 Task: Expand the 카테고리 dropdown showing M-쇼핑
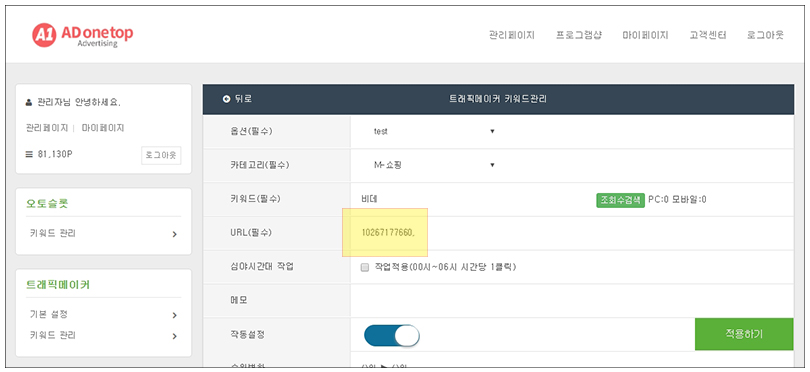click(433, 165)
